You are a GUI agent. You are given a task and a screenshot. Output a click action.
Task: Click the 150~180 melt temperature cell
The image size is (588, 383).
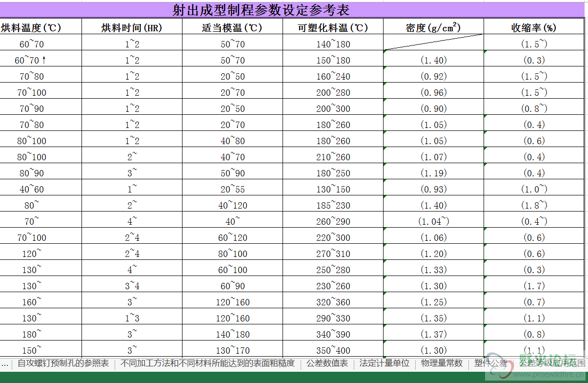tap(333, 59)
